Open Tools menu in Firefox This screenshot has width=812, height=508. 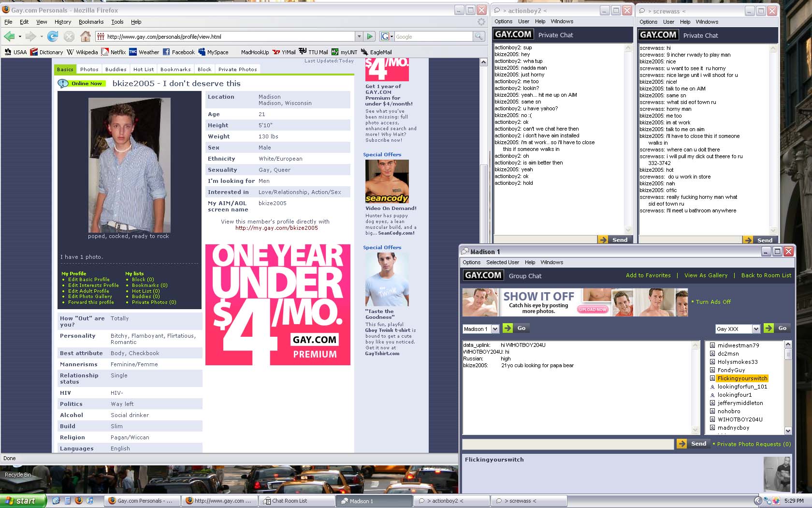pos(117,22)
